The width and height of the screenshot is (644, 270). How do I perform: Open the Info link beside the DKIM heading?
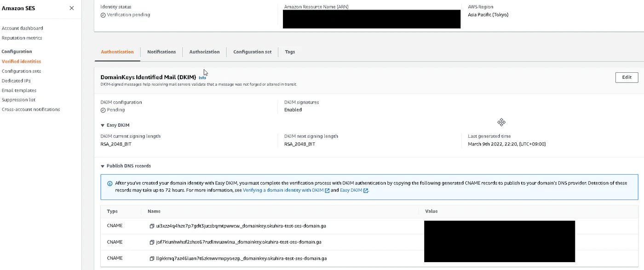202,78
